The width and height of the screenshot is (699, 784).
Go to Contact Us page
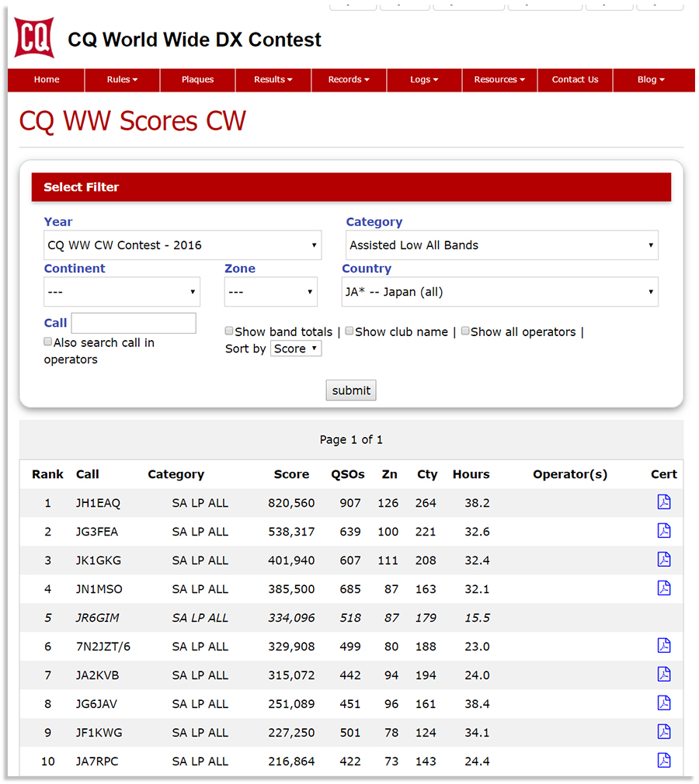(575, 80)
